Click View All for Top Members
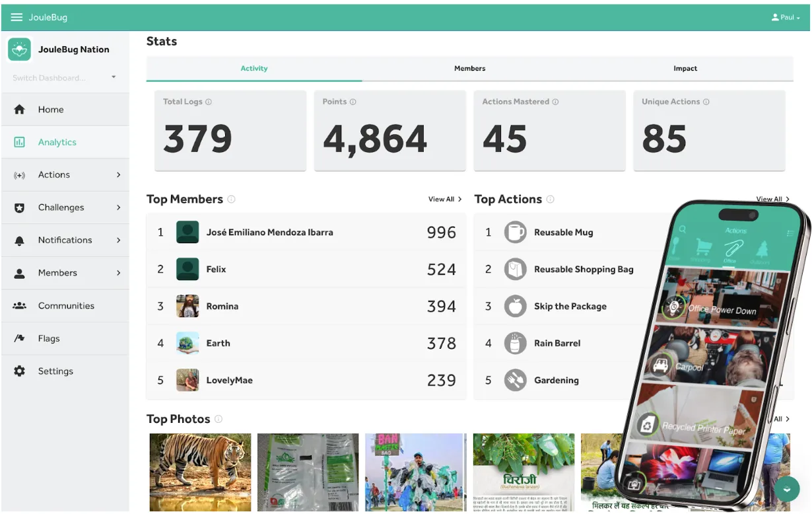The height and width of the screenshot is (514, 812). click(x=445, y=199)
